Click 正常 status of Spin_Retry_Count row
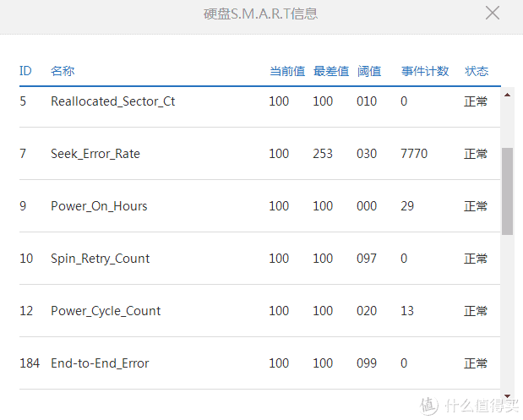523x420 pixels. point(476,259)
